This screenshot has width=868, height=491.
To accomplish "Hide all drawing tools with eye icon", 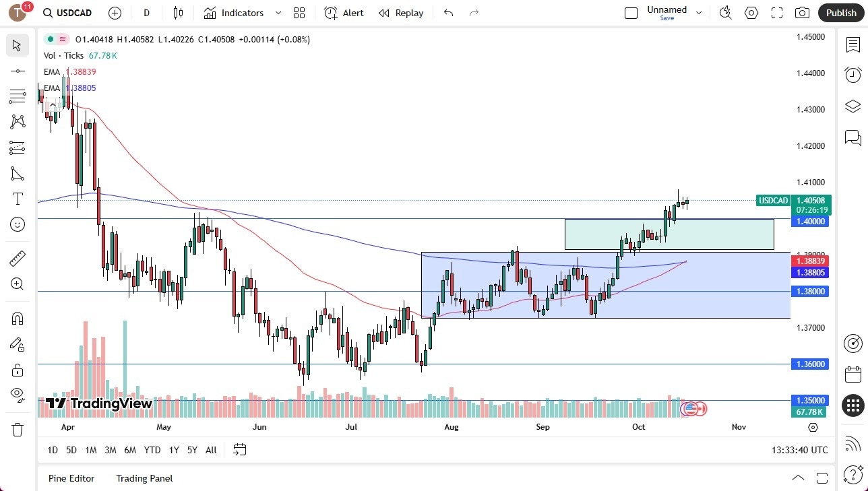I will tap(17, 395).
